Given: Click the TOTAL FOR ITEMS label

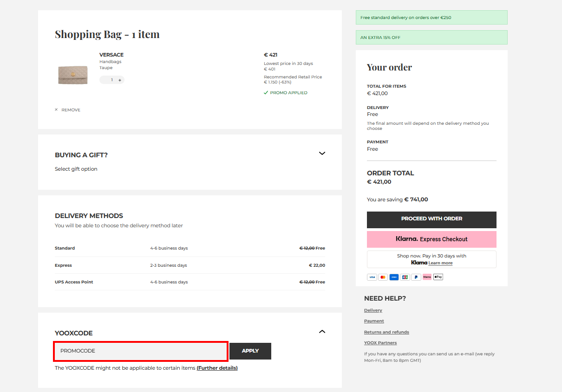Looking at the screenshot, I should tap(386, 86).
